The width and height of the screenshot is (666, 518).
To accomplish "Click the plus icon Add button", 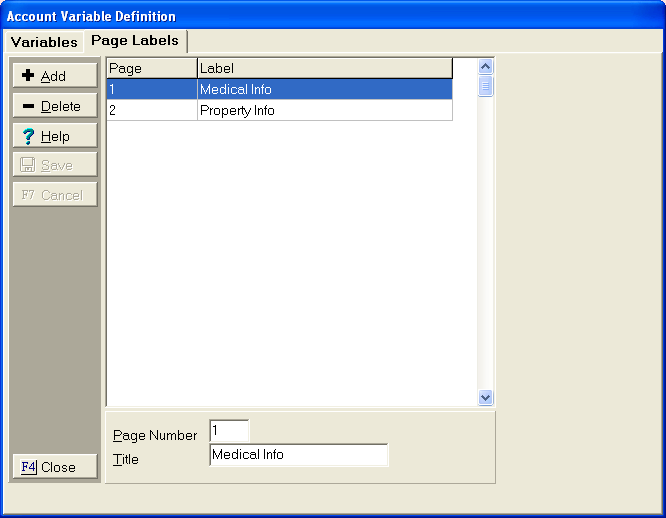I will pyautogui.click(x=55, y=76).
